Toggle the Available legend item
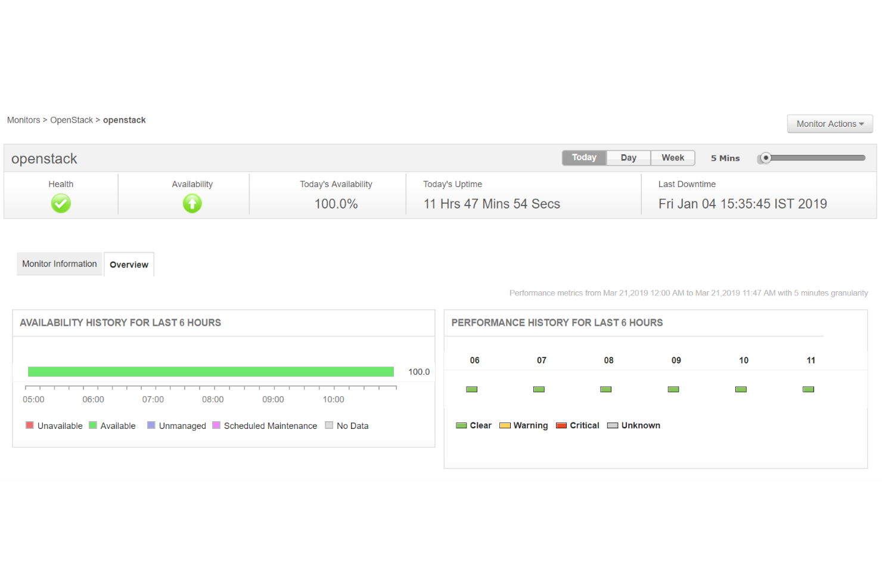The height and width of the screenshot is (588, 882). (x=92, y=425)
